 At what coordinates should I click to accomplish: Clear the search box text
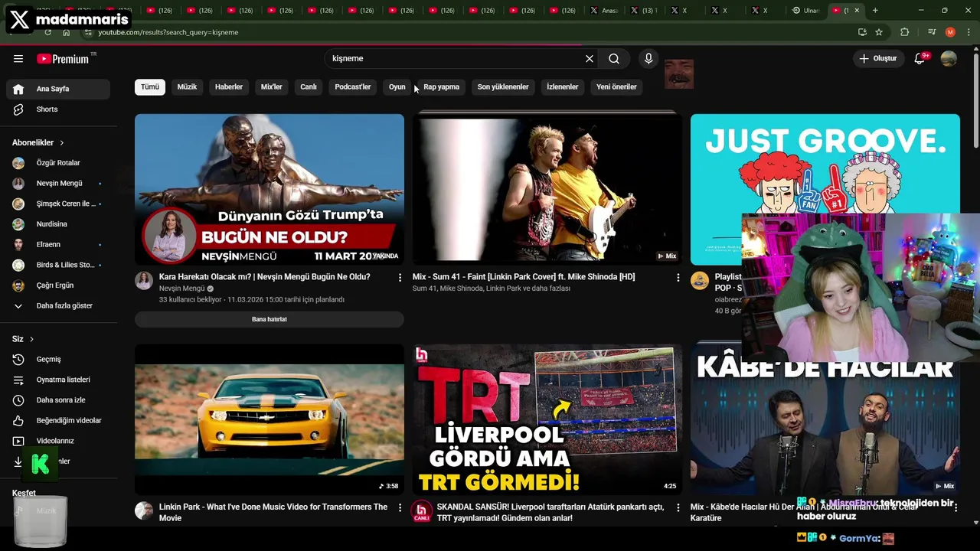click(589, 58)
